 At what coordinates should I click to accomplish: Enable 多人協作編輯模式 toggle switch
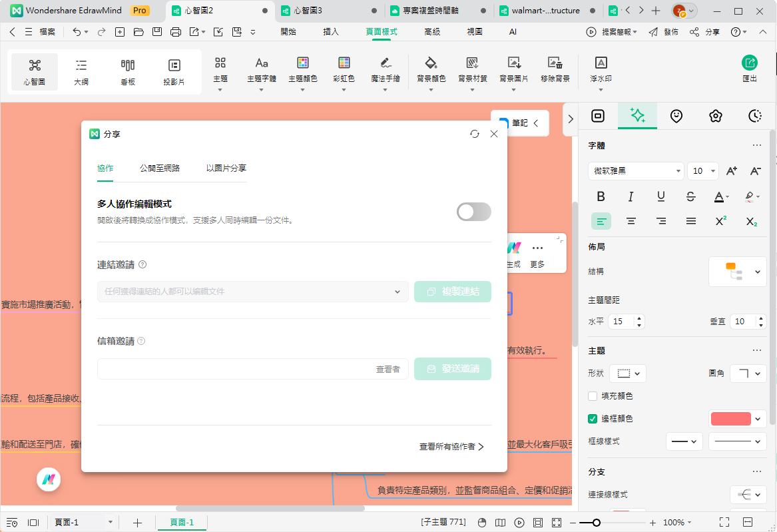pos(473,212)
